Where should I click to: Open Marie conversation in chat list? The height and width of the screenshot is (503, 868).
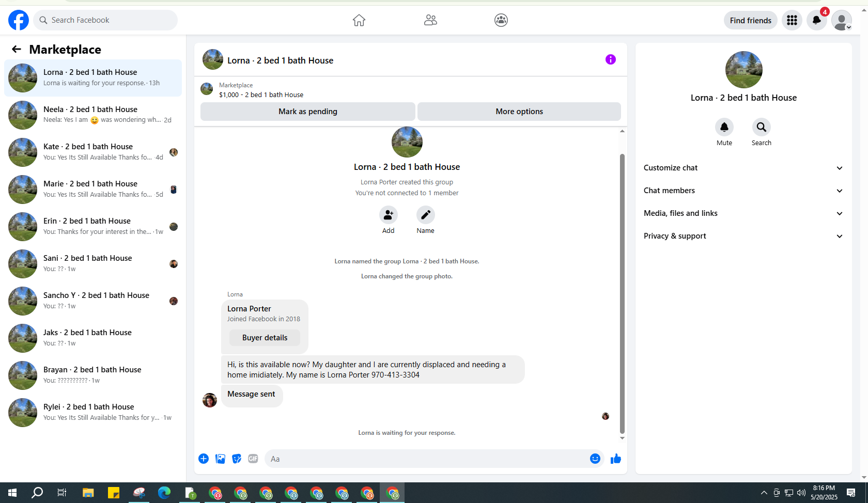click(x=93, y=190)
